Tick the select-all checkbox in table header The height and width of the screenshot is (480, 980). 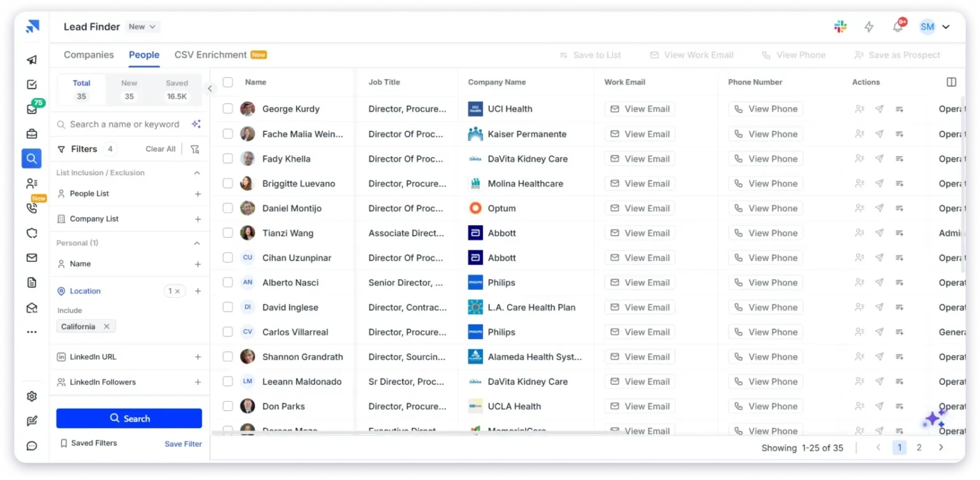point(228,82)
